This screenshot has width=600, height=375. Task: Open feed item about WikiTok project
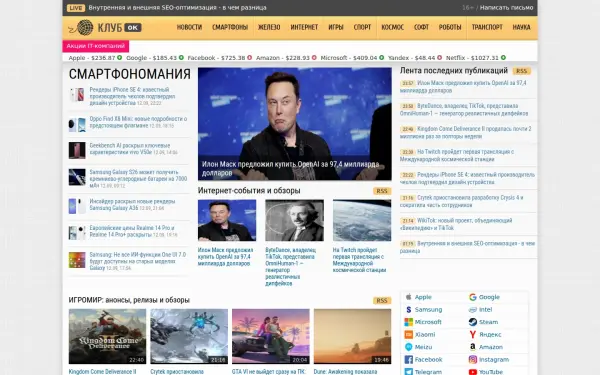point(456,224)
